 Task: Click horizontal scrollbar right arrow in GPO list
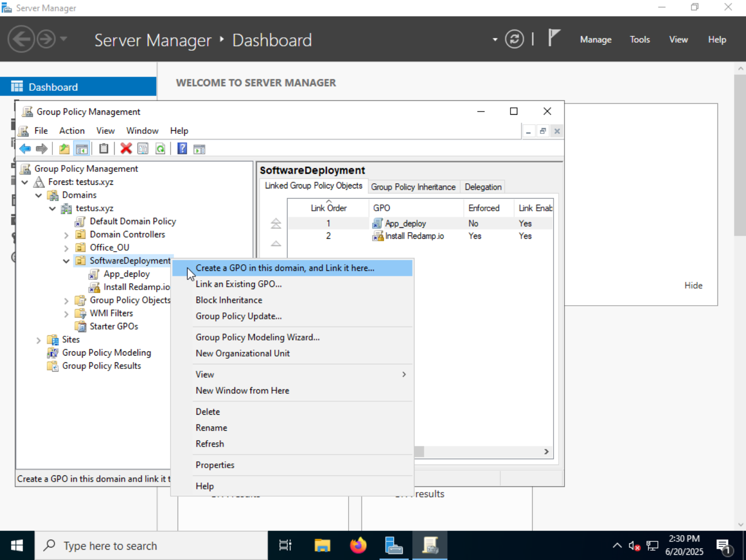546,452
